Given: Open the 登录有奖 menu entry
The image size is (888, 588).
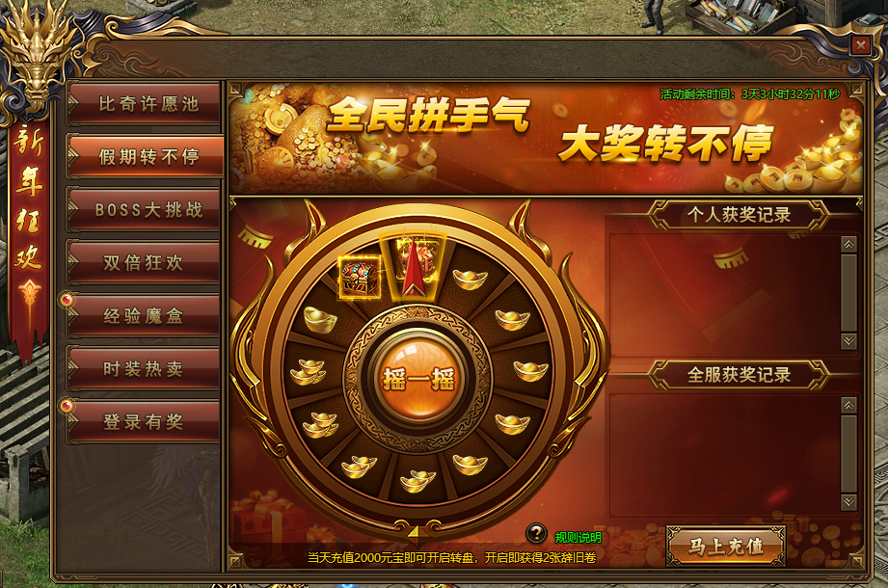Looking at the screenshot, I should coord(145,421).
